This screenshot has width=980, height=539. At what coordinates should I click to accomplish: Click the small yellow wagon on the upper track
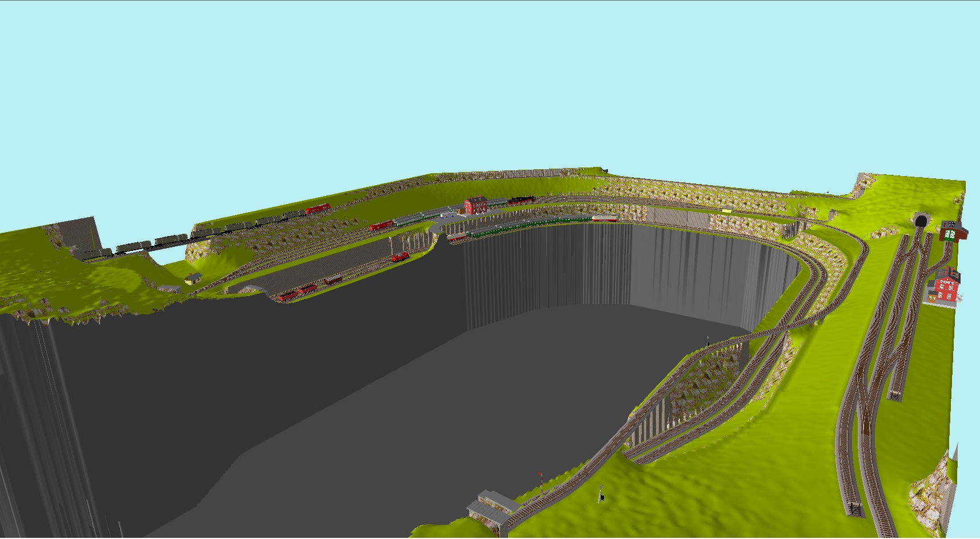click(727, 210)
